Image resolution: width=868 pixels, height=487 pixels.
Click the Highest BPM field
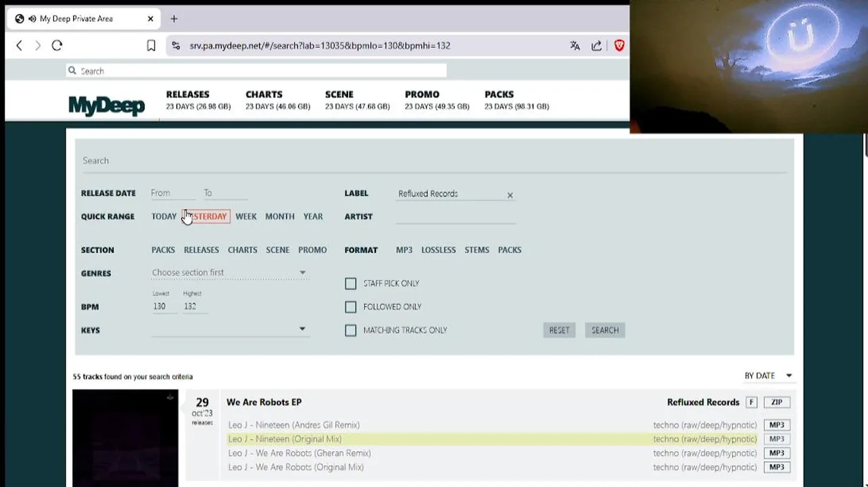pos(195,306)
